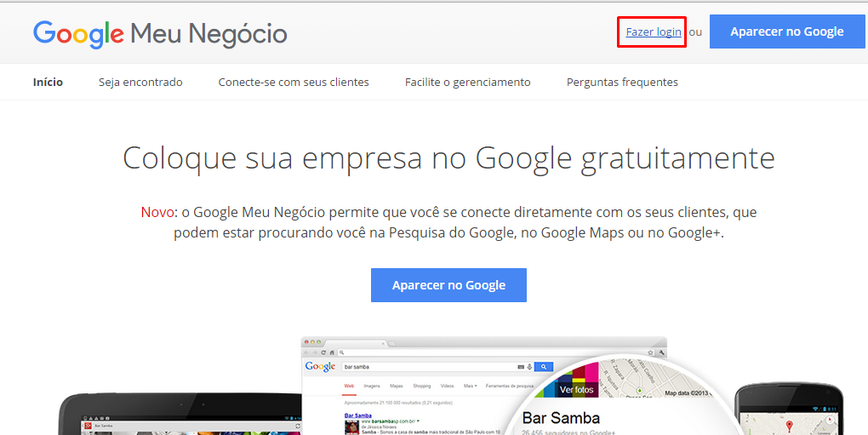
Task: Click the Bar Samba result profile thumbnail
Action: [351, 427]
